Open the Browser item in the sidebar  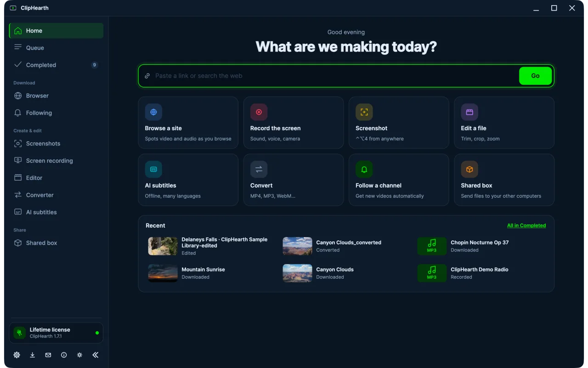(x=56, y=96)
